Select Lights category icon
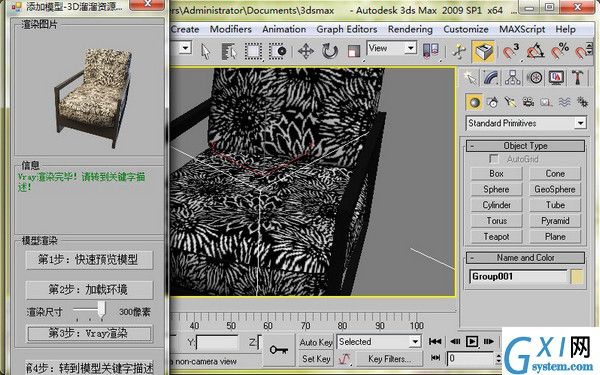The height and width of the screenshot is (375, 600). click(x=510, y=102)
